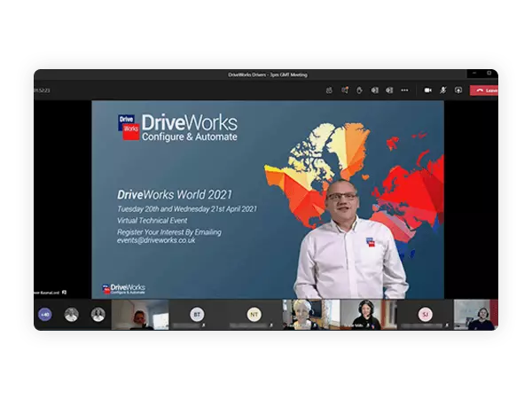Select the SJ participant tile
Image resolution: width=532 pixels, height=399 pixels.
pos(425,315)
